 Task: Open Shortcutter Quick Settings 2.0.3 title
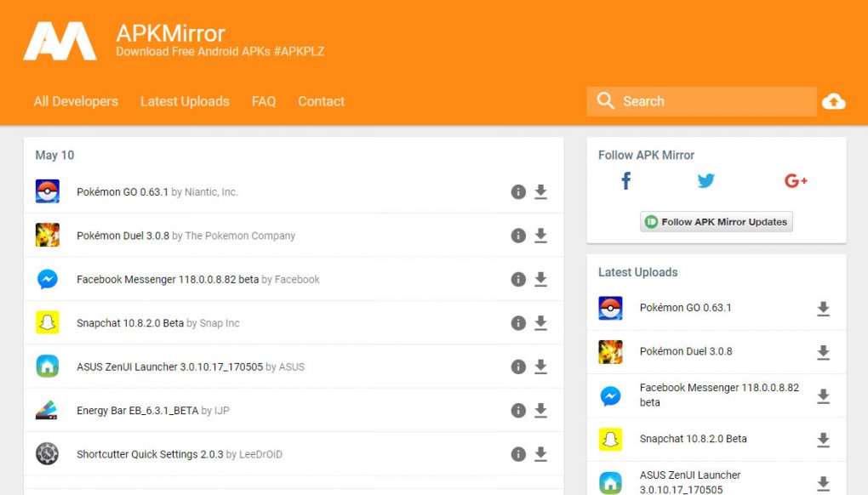150,454
